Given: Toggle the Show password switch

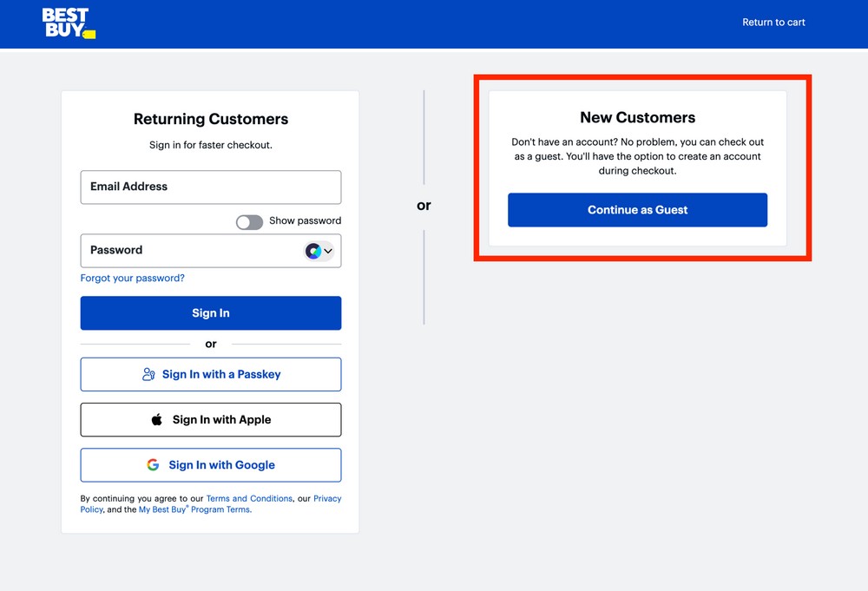Looking at the screenshot, I should pos(249,222).
